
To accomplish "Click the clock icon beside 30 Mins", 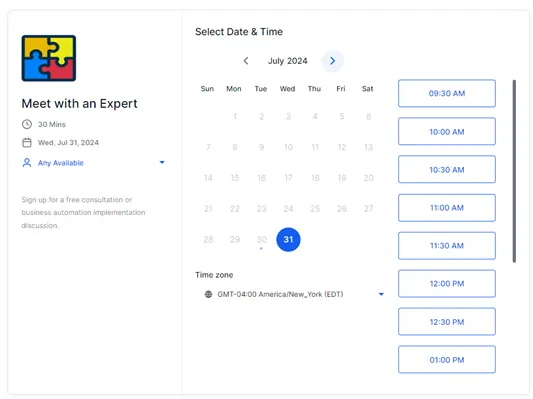I will click(27, 124).
